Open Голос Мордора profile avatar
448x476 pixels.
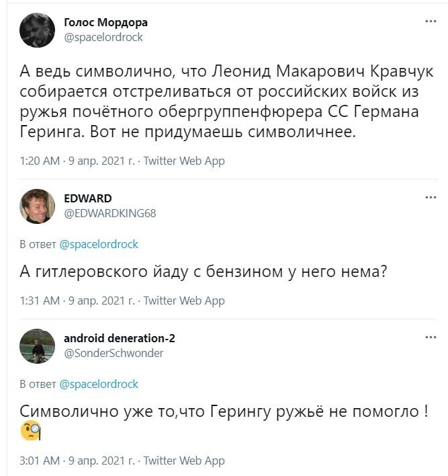(x=37, y=30)
